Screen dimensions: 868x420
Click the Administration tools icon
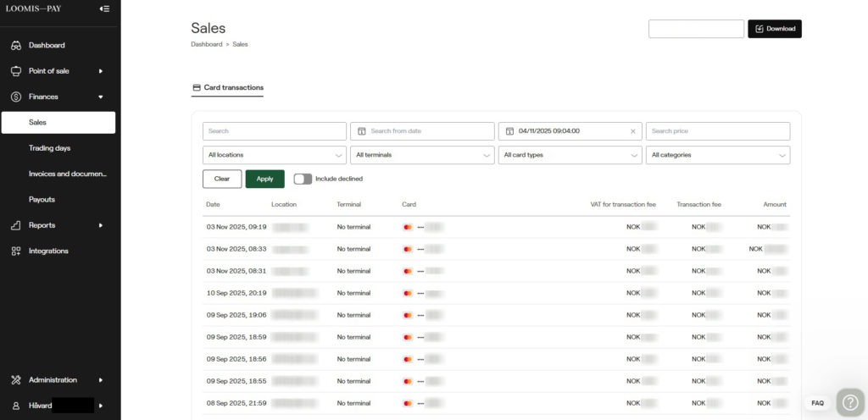coord(16,380)
